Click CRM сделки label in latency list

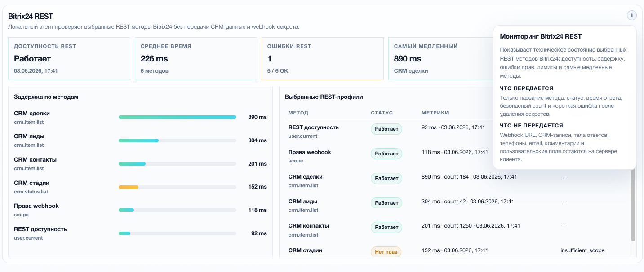(x=32, y=113)
